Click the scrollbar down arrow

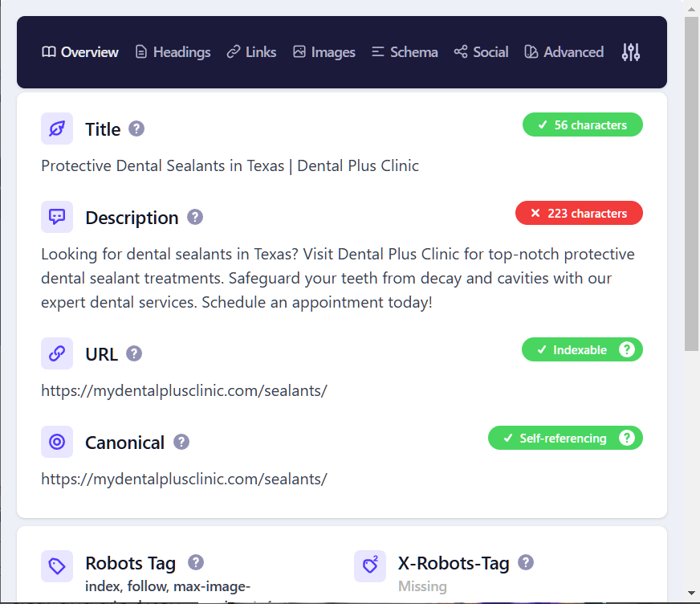(x=690, y=596)
